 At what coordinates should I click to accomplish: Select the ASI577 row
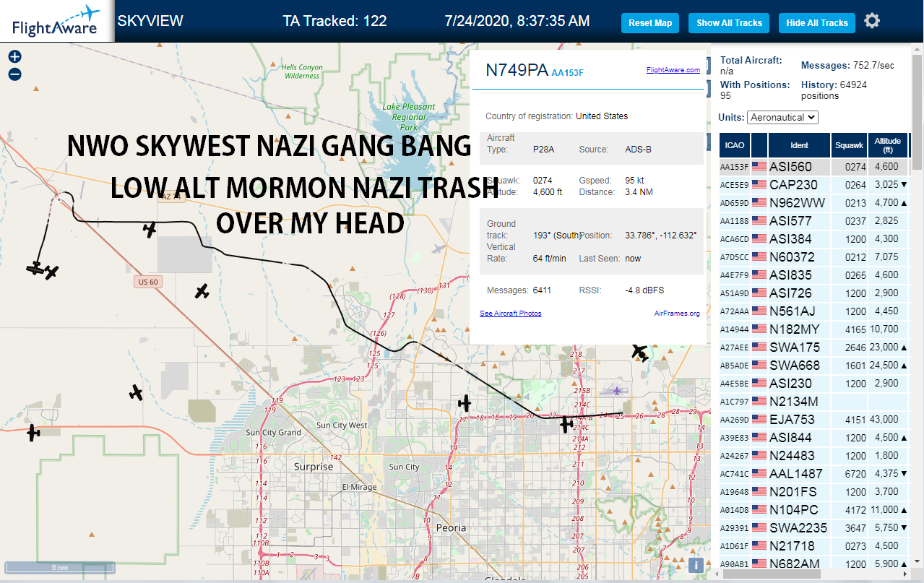pyautogui.click(x=814, y=221)
